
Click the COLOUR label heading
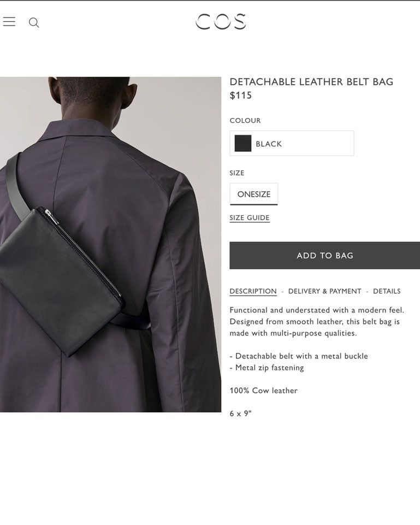click(245, 121)
